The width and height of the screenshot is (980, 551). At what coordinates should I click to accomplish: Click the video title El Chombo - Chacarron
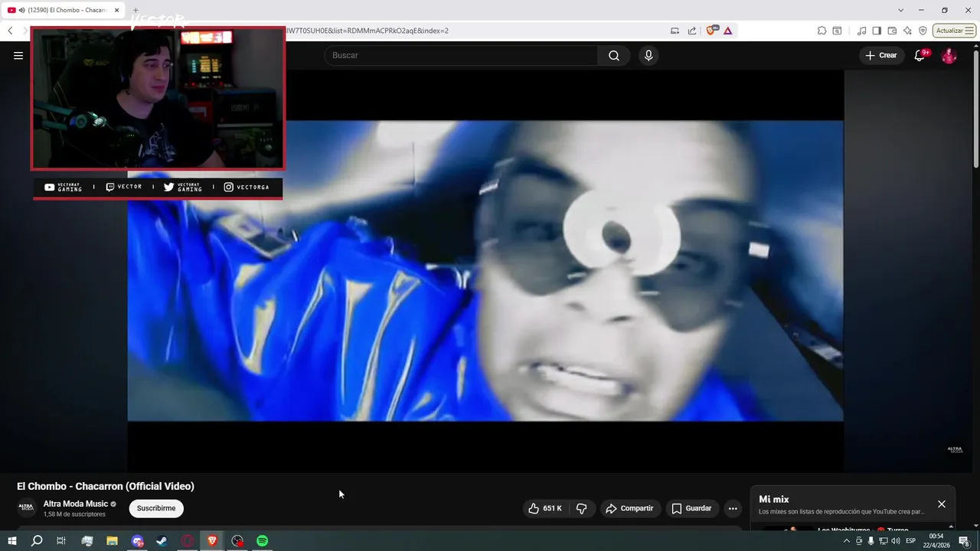click(106, 486)
